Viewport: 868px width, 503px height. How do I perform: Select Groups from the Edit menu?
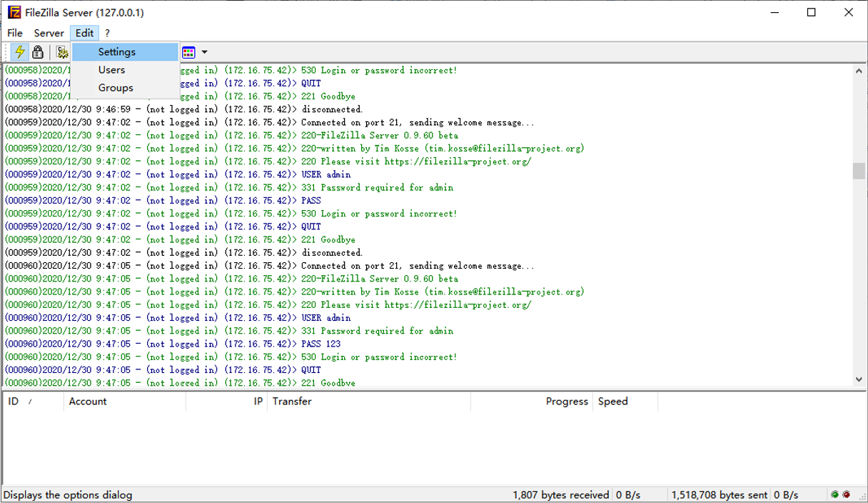(115, 87)
